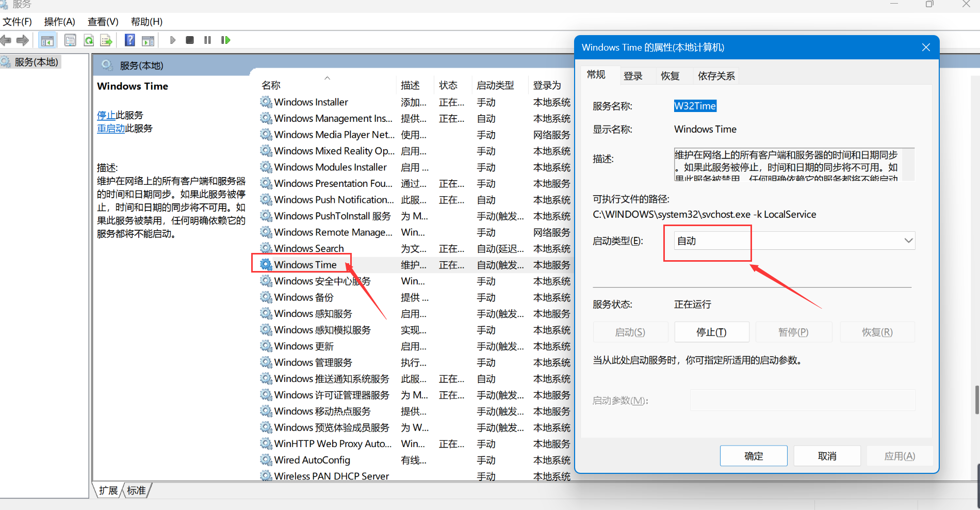Select the Windows 备份 gear icon
The width and height of the screenshot is (980, 510).
266,297
